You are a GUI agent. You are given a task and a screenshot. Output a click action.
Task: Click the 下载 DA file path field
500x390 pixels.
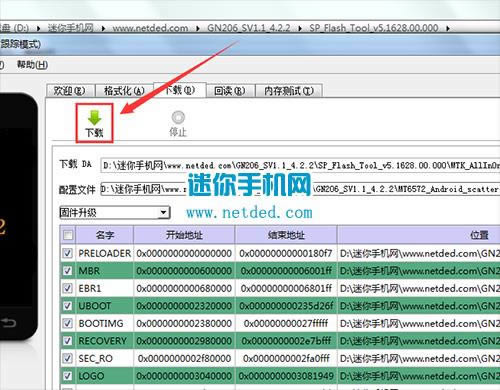pos(300,165)
